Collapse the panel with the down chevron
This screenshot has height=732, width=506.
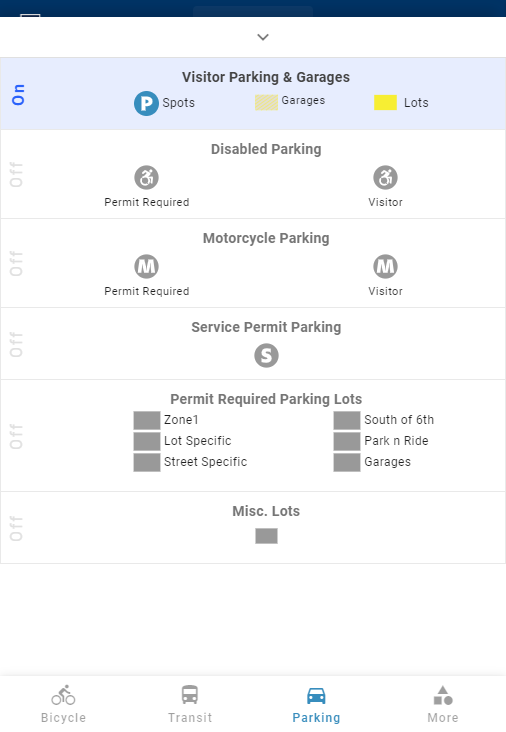(x=263, y=37)
